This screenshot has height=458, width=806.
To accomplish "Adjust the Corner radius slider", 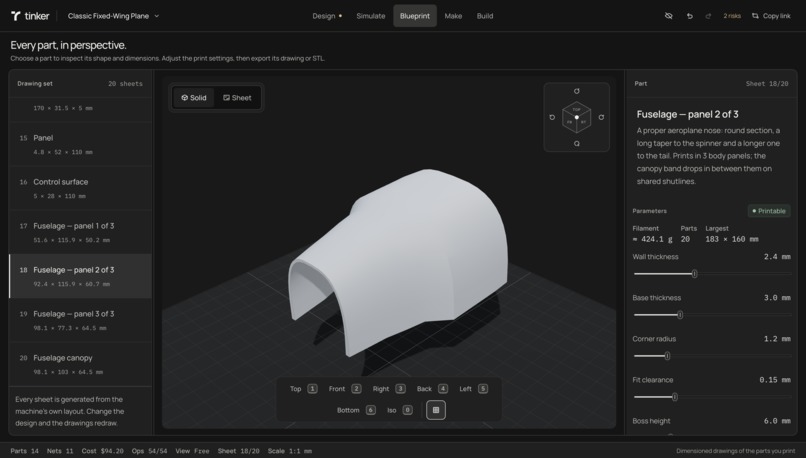I will point(711,356).
